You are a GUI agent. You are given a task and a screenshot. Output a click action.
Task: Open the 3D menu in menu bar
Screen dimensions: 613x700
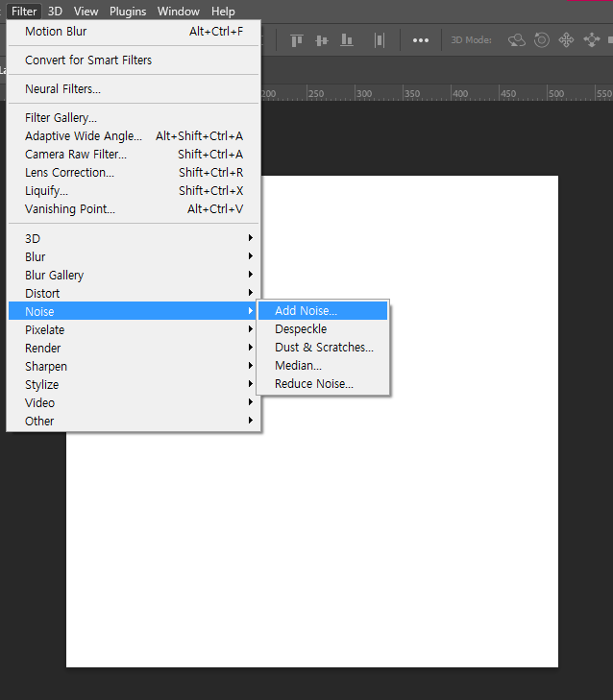point(55,12)
